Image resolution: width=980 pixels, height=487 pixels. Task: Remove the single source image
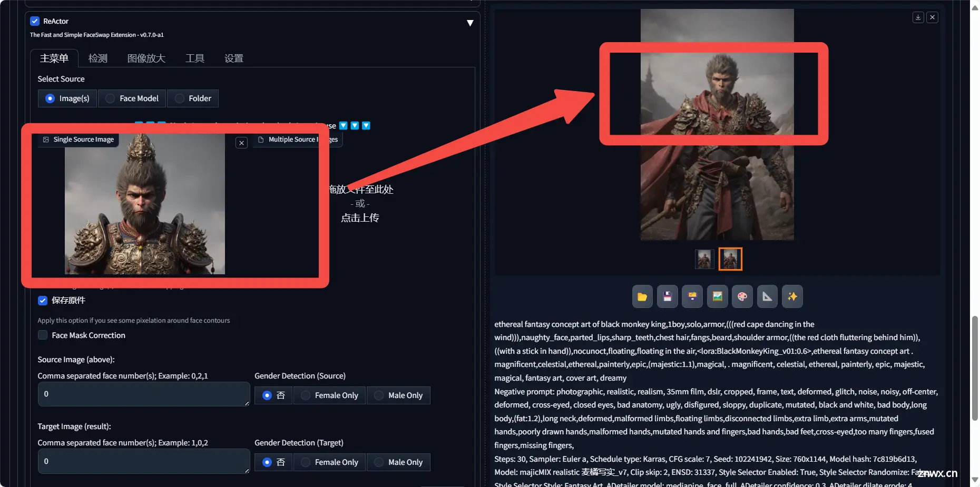click(x=241, y=143)
